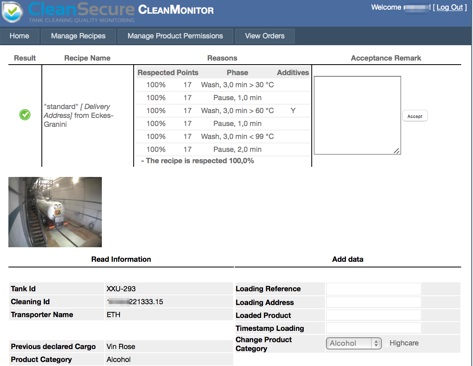Click the Additives column header

pos(293,73)
